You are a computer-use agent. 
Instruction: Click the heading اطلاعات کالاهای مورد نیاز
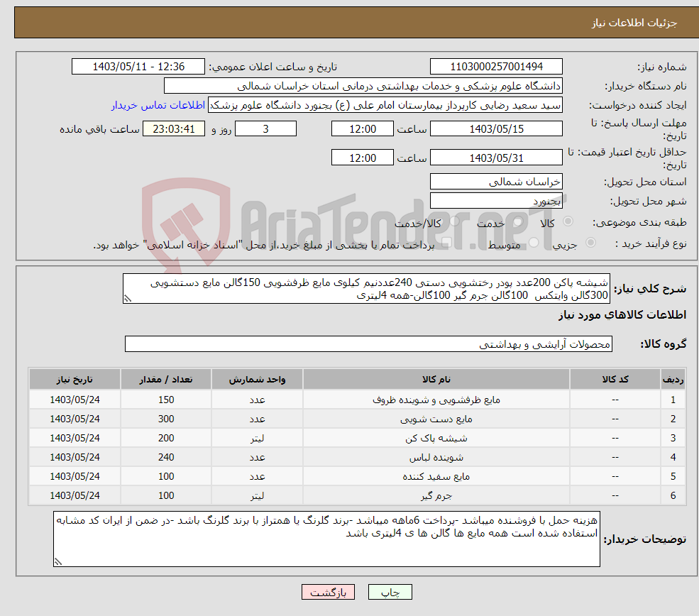622,315
